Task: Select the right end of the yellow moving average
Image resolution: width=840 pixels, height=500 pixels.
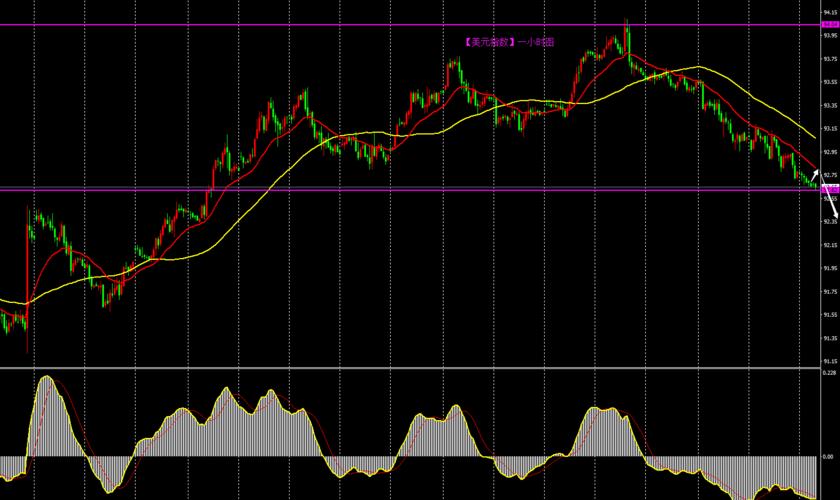Action: tap(812, 135)
